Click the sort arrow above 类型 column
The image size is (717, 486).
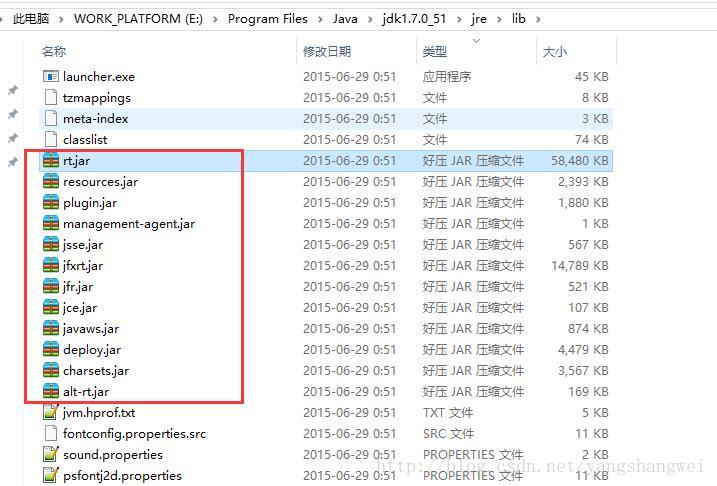476,41
